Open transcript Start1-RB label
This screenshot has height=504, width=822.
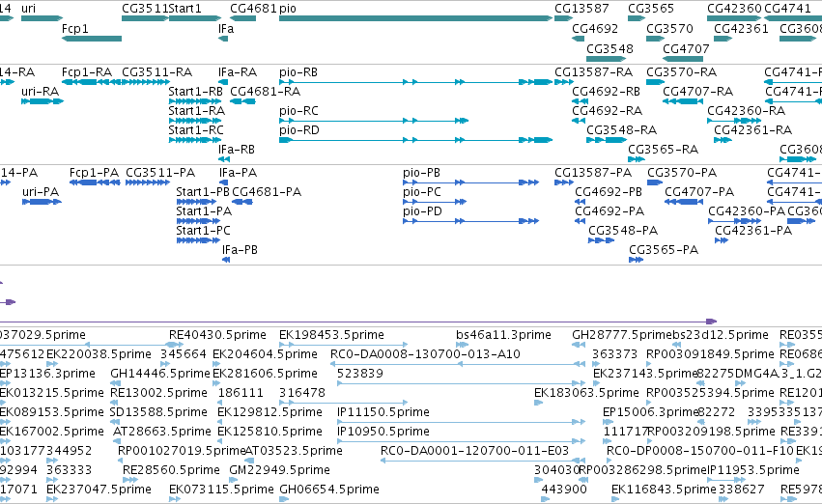(x=195, y=92)
